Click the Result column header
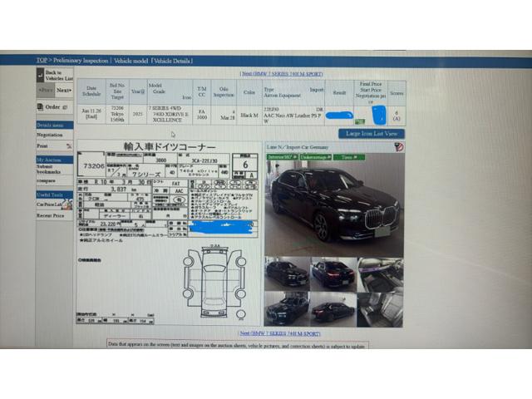The height and width of the screenshot is (399, 532). pos(339,92)
